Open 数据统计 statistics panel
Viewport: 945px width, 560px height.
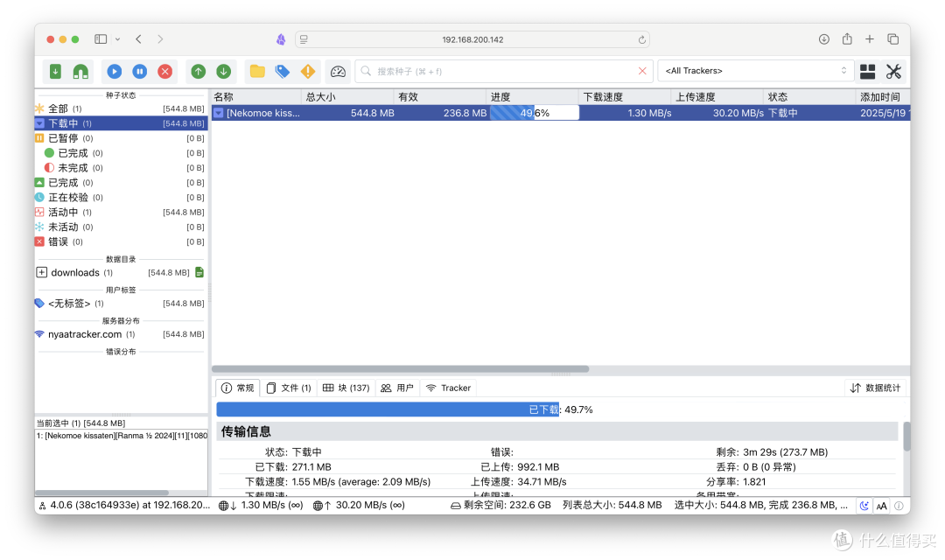[x=875, y=388]
